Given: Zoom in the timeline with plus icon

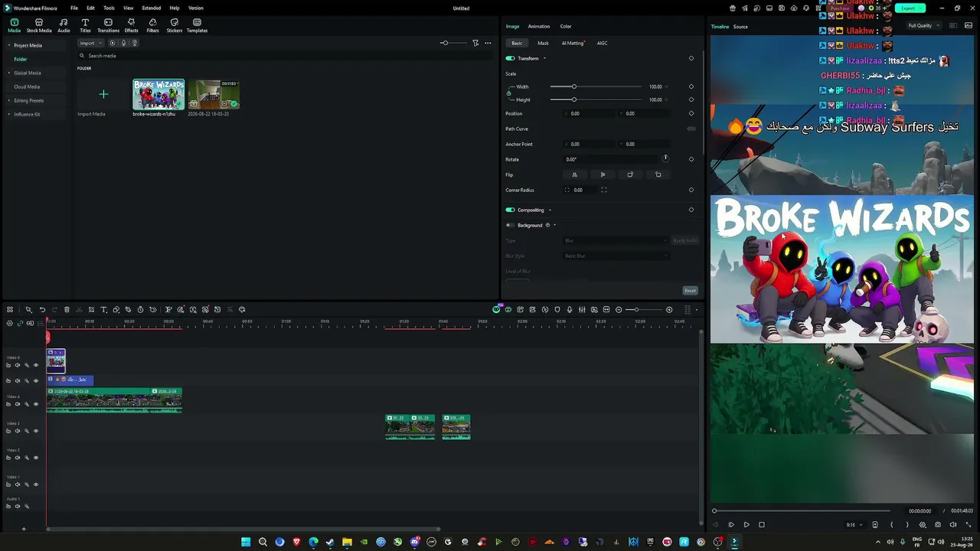Looking at the screenshot, I should pyautogui.click(x=669, y=310).
